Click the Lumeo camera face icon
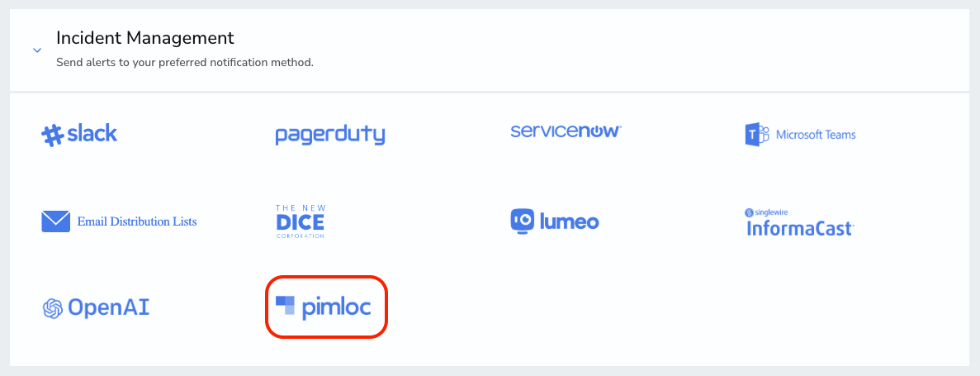 522,220
